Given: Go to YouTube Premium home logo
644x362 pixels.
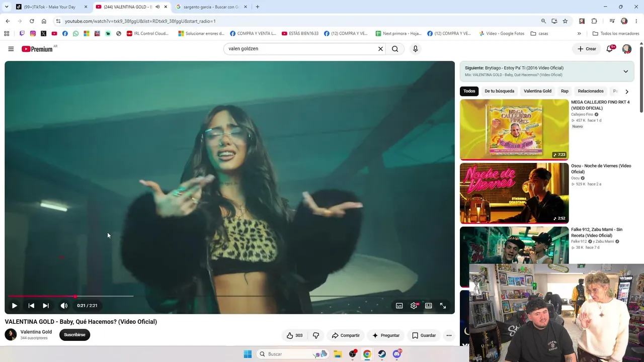Looking at the screenshot, I should [x=37, y=49].
